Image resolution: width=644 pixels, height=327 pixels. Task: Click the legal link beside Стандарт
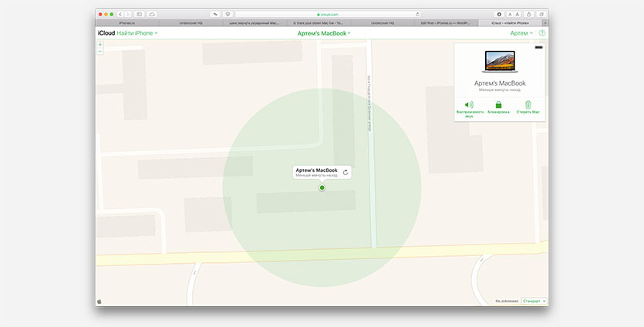click(507, 301)
